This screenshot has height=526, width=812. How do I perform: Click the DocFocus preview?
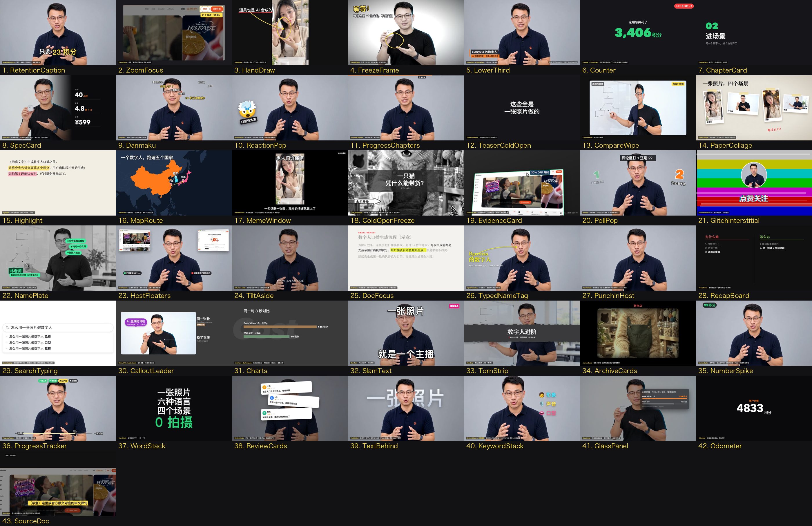pos(406,258)
